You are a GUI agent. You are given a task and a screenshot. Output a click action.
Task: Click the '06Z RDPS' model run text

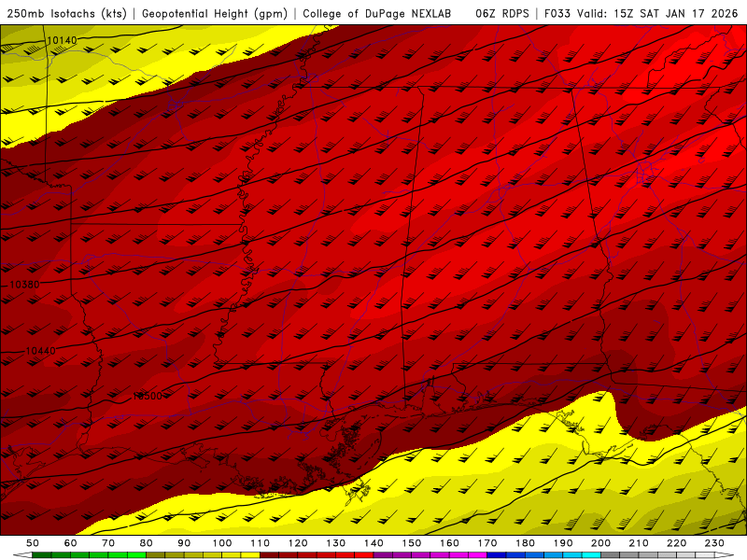click(x=502, y=14)
